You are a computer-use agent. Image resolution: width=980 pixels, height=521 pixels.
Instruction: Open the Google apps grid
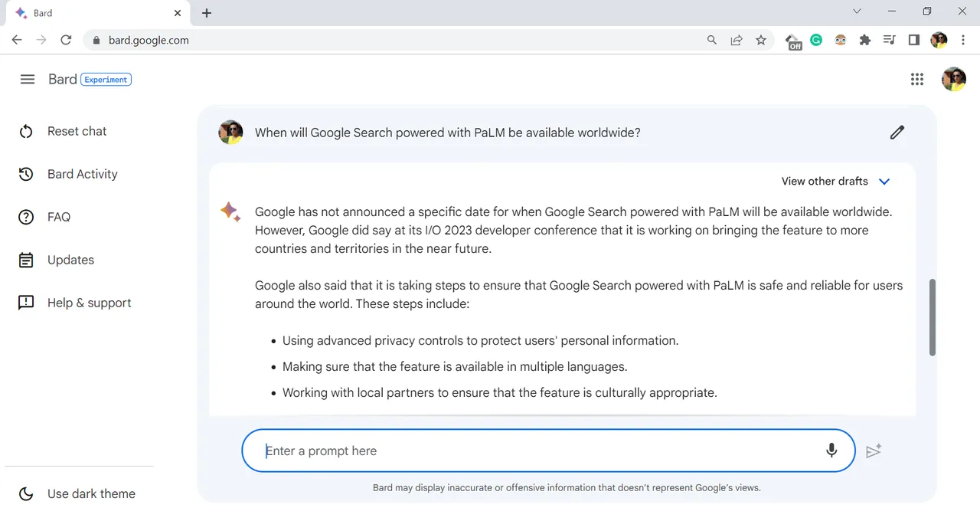point(916,79)
